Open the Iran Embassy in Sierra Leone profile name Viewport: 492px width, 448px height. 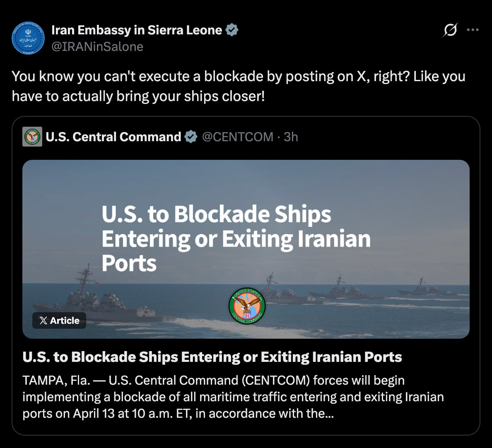tap(137, 30)
